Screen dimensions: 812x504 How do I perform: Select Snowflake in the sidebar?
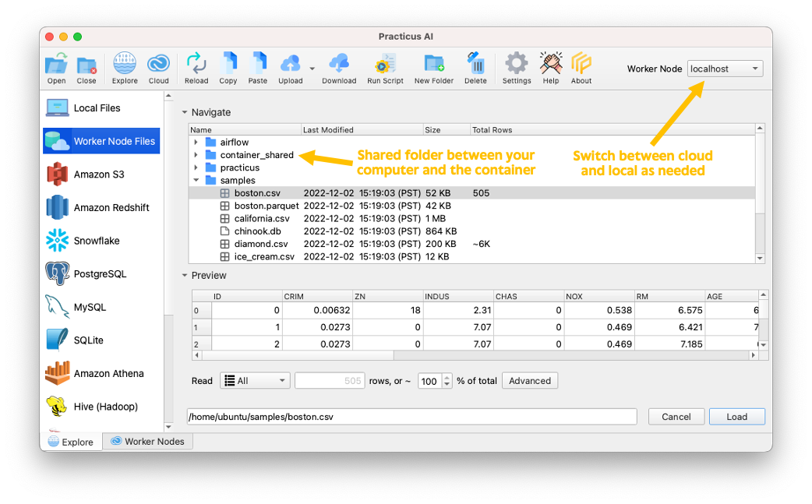97,241
